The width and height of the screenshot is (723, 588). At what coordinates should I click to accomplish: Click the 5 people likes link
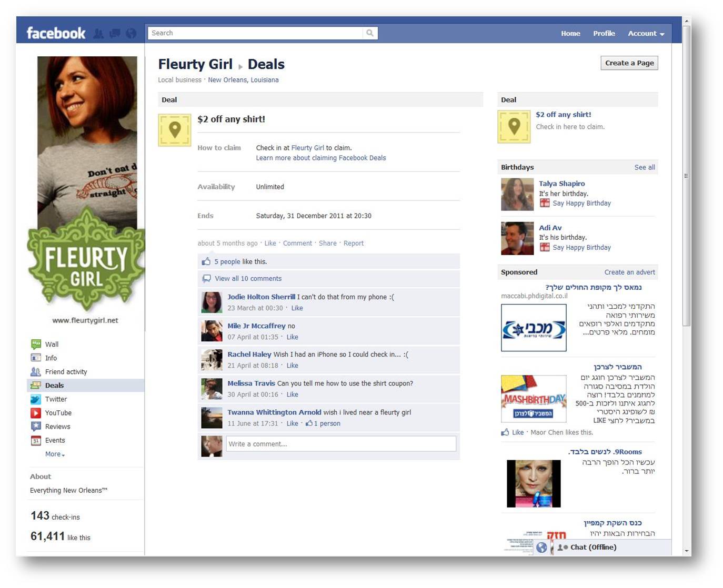coord(227,262)
